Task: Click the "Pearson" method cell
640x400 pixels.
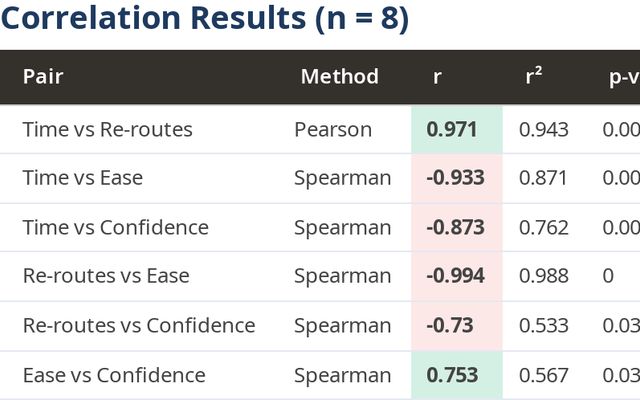Action: pos(333,129)
